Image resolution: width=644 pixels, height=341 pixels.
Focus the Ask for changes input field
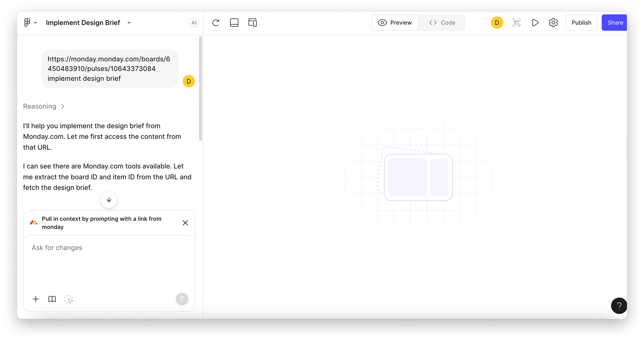click(x=109, y=263)
